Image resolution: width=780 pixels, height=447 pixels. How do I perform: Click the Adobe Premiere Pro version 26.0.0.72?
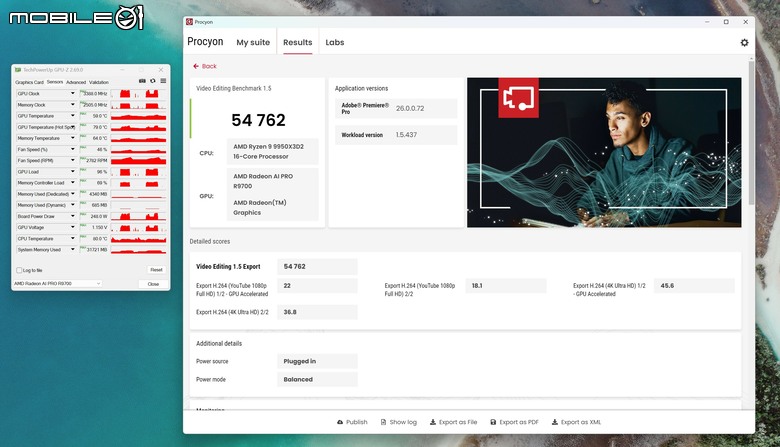point(410,108)
